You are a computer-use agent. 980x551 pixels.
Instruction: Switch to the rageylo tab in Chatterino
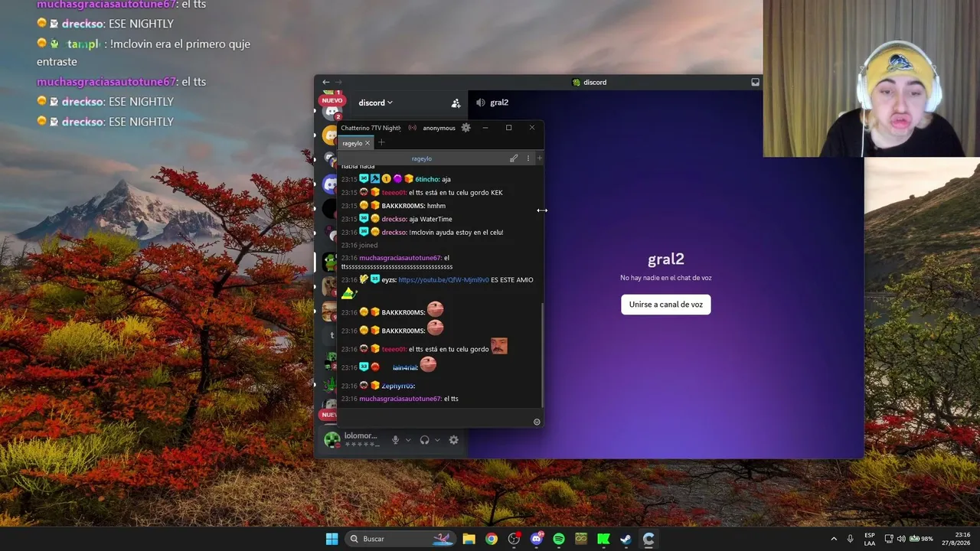click(352, 143)
